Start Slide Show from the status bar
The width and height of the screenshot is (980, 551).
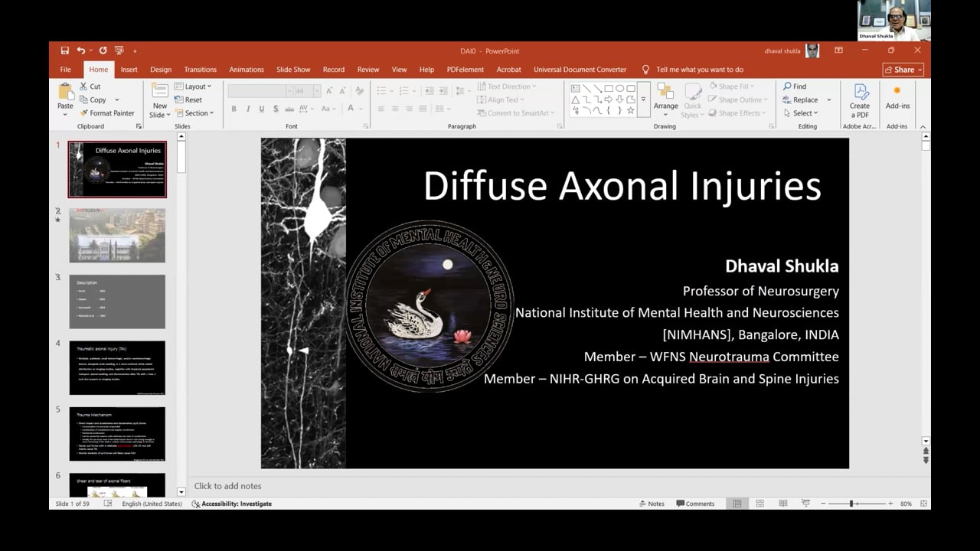(805, 504)
